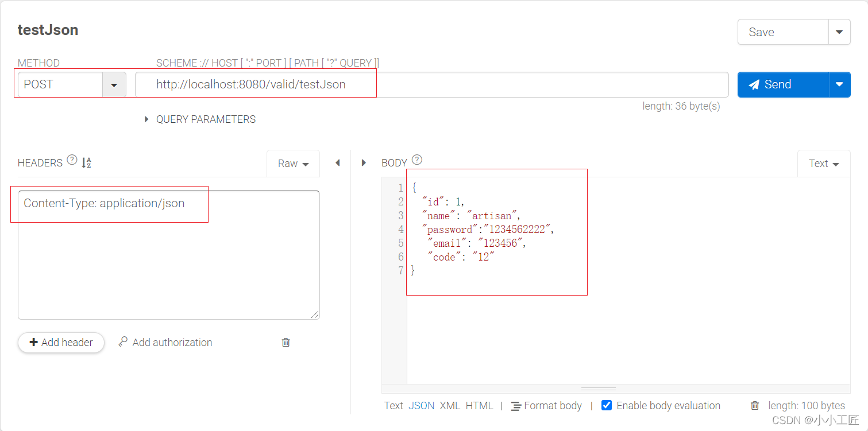Viewport: 868px width, 431px height.
Task: Open the BODY help question-mark icon
Action: tap(416, 160)
